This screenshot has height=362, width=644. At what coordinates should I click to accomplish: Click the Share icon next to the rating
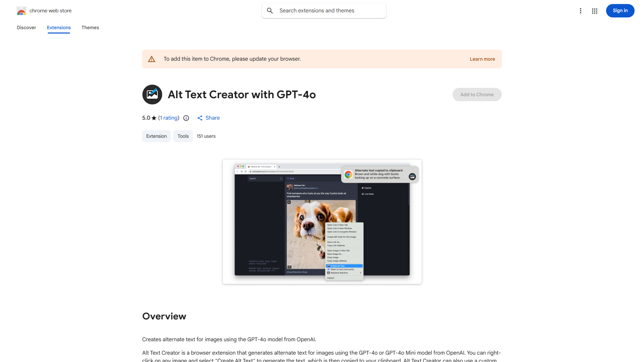click(x=200, y=118)
